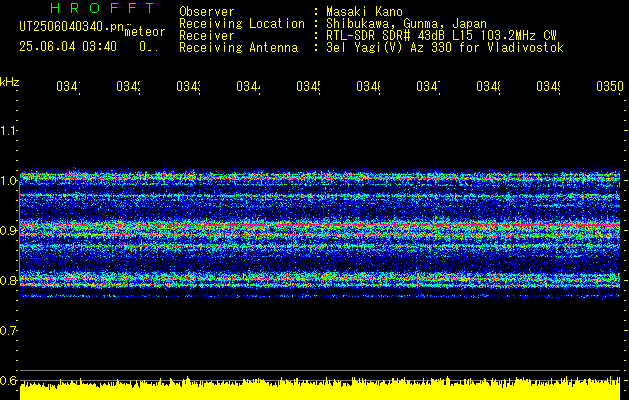629x400 pixels.
Task: Click the Receiving Antenna label
Action: 238,48
